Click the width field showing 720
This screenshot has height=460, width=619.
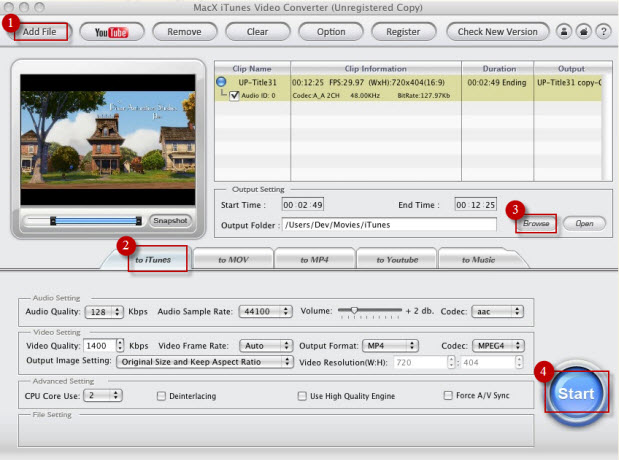[420, 362]
